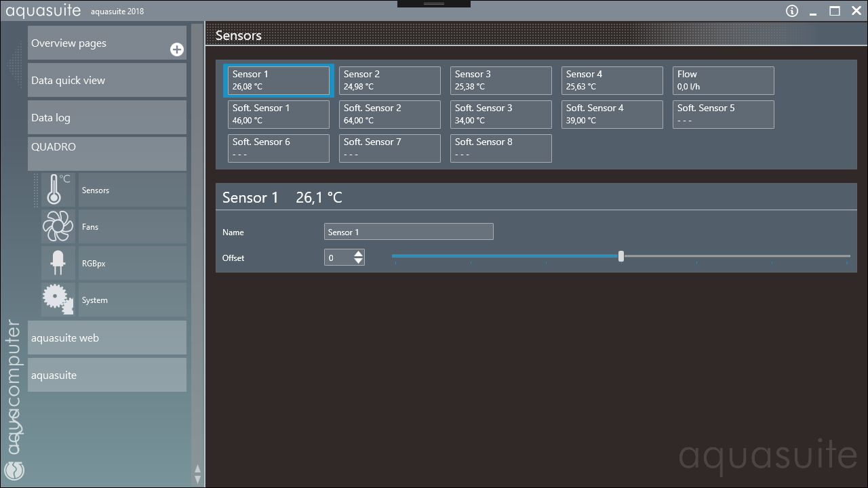Open the Sensors thermometer icon
The image size is (868, 488).
tap(58, 190)
